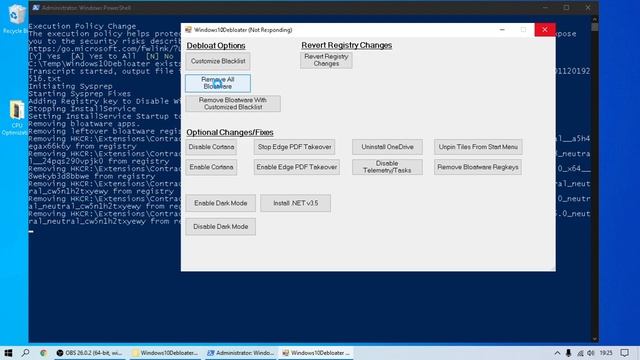Open Chrome from the taskbar
This screenshot has height=360, width=640.
(43, 353)
